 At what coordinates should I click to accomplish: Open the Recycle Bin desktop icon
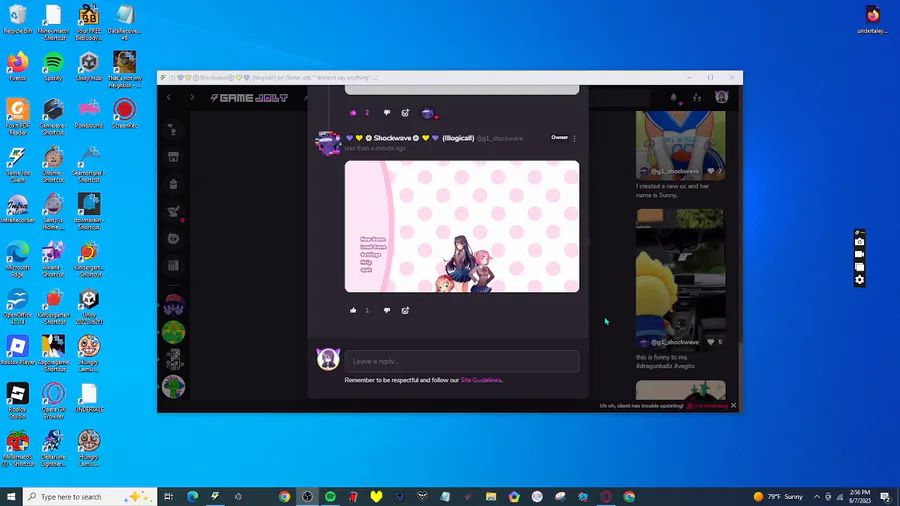pos(18,19)
